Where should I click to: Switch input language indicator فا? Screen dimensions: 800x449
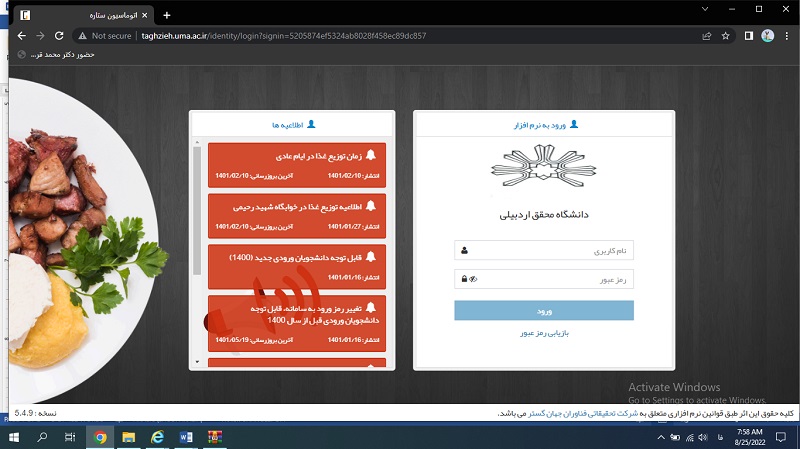click(720, 437)
